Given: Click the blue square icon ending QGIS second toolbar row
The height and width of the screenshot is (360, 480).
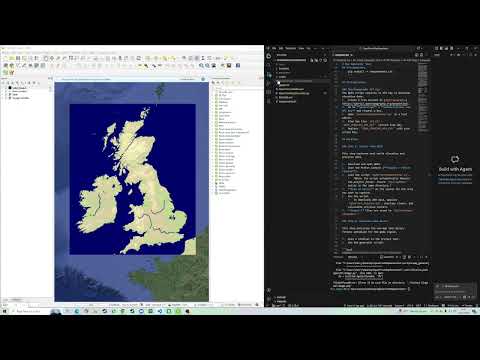Looking at the screenshot, I should coord(238,65).
